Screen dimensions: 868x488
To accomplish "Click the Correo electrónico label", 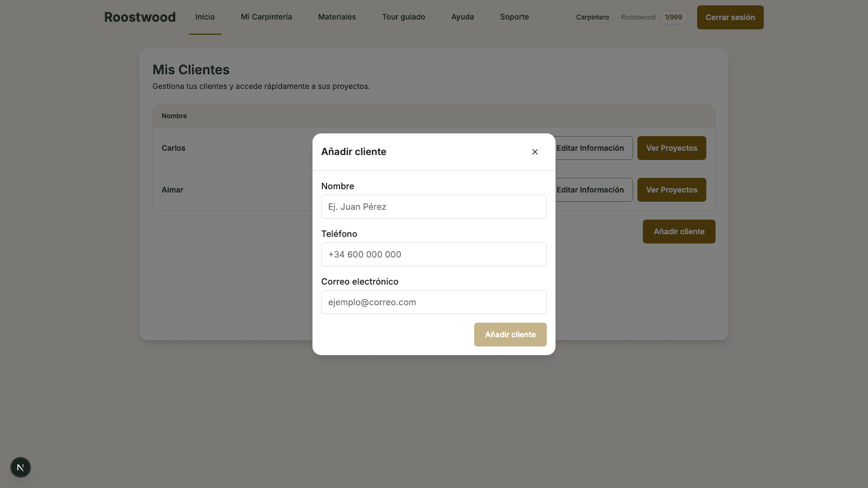I will (360, 281).
